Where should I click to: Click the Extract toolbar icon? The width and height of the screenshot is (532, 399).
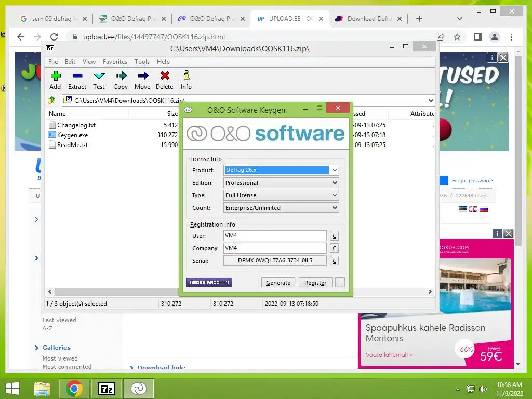77,75
